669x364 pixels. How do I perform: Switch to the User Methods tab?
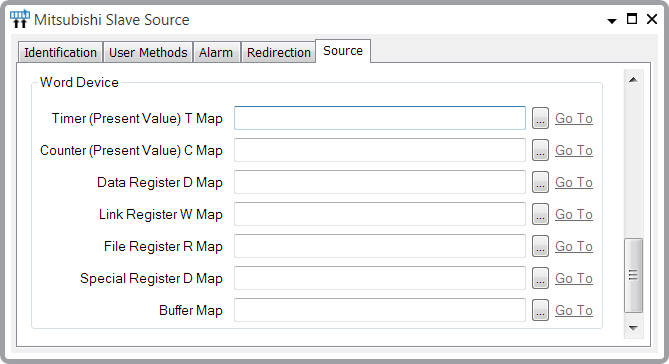coord(148,52)
